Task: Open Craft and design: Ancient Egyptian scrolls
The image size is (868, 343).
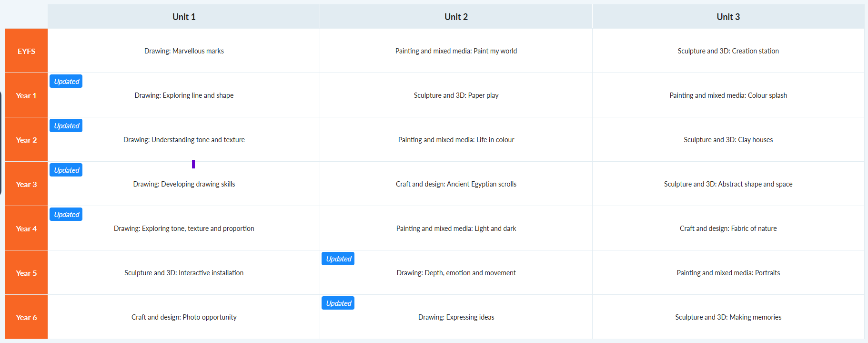Action: pos(456,184)
